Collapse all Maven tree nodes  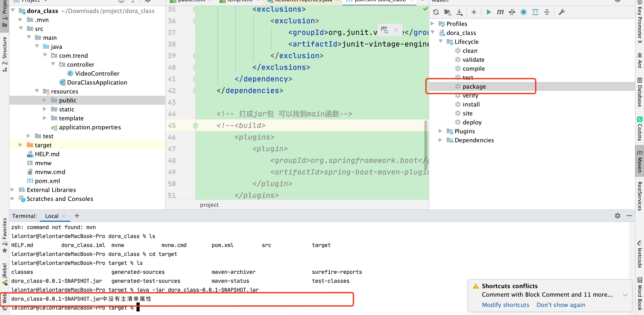pyautogui.click(x=547, y=12)
